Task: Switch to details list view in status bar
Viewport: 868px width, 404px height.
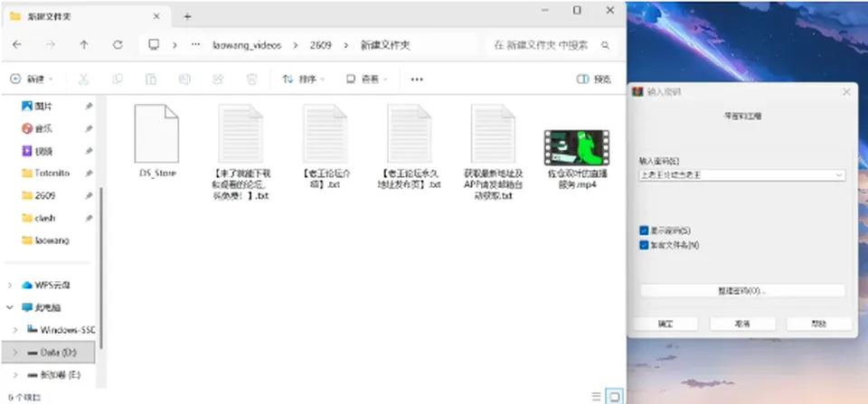Action: click(596, 396)
